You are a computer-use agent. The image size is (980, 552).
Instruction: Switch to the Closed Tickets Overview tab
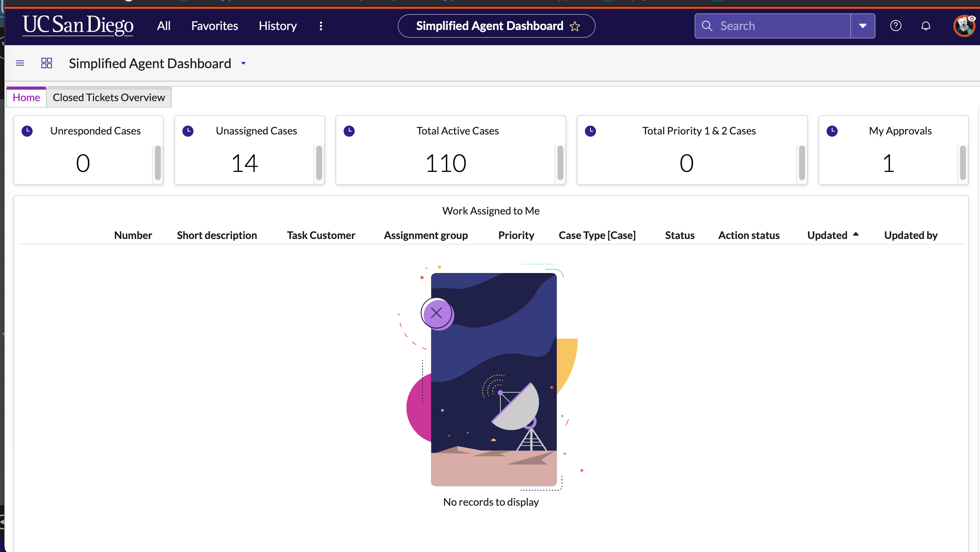[109, 97]
